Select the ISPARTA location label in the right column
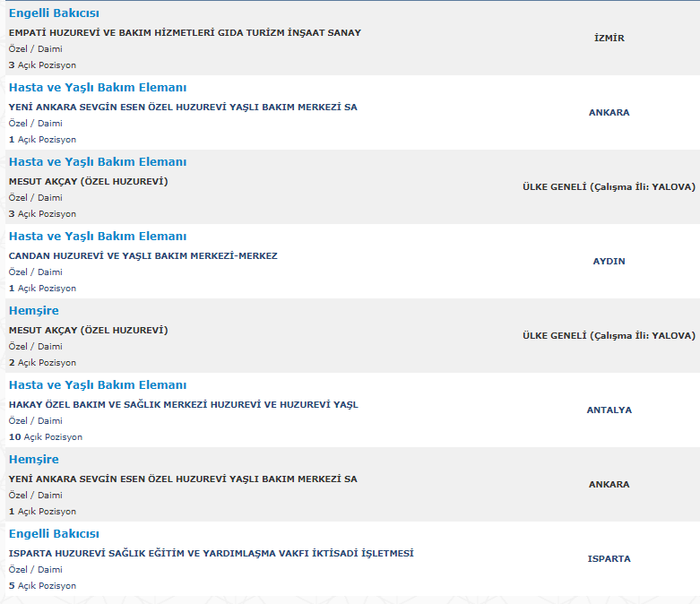This screenshot has width=700, height=604. click(609, 558)
